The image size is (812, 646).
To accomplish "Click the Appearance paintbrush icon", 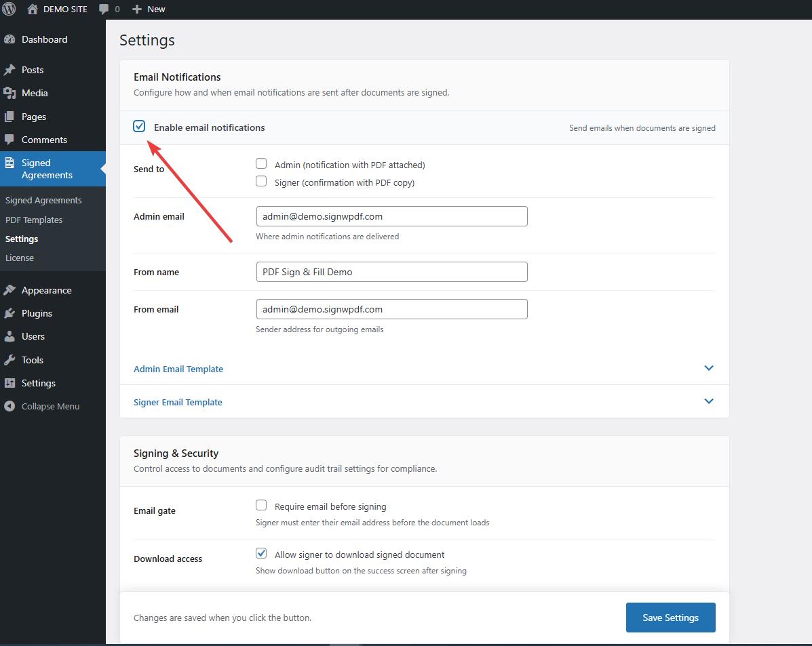I will [9, 290].
